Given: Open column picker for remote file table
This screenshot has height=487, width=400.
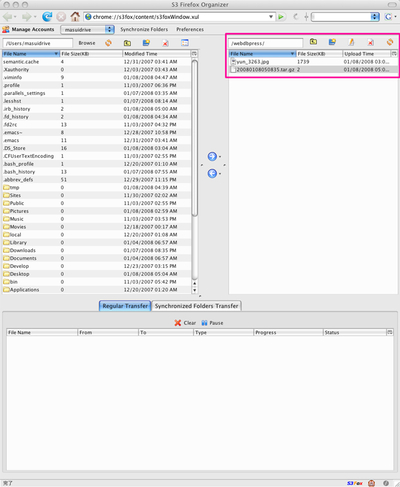Looking at the screenshot, I should click(394, 54).
